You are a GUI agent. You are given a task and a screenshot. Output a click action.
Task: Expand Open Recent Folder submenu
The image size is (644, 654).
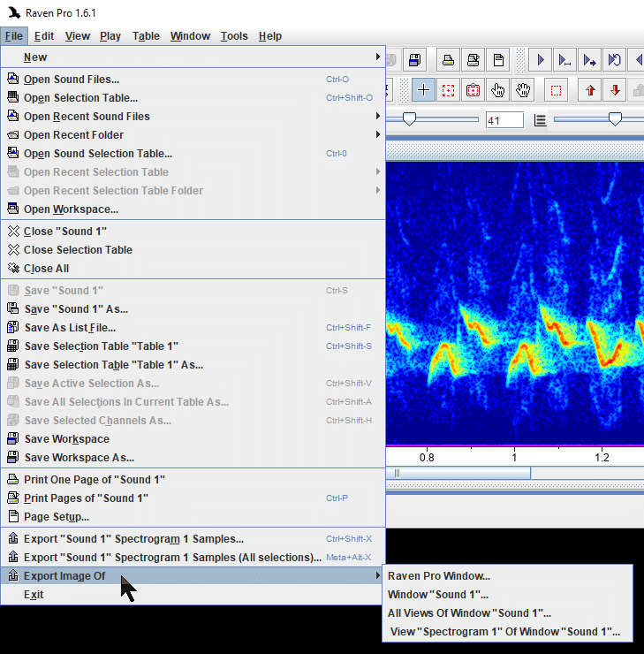(193, 134)
